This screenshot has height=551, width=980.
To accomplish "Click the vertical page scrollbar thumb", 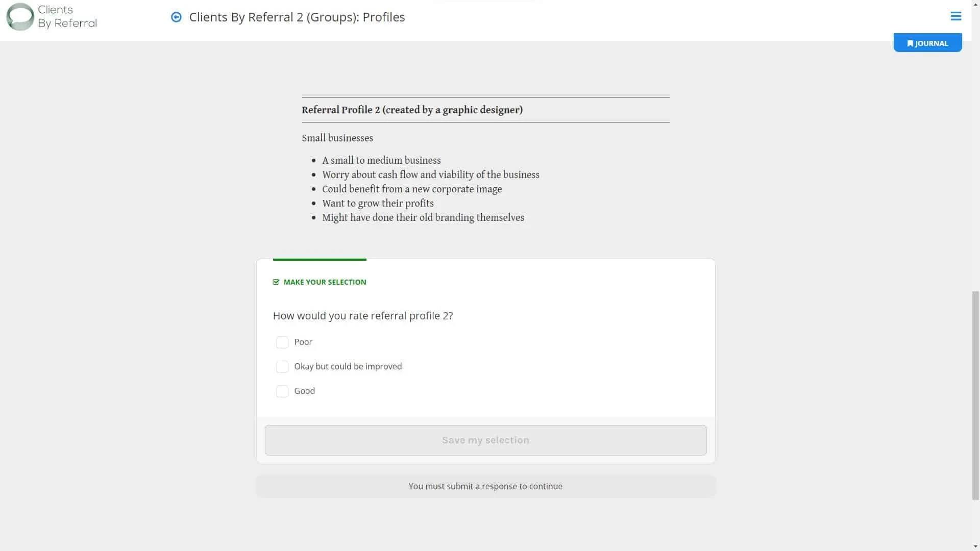I will [975, 395].
